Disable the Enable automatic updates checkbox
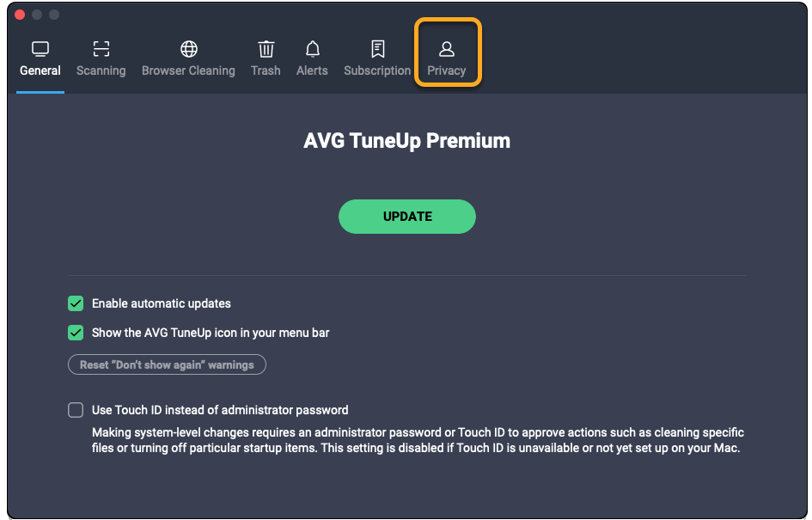The image size is (812, 520). 76,303
